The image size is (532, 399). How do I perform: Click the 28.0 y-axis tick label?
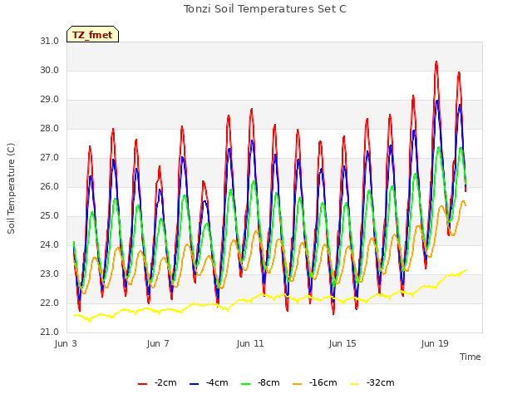pos(50,129)
